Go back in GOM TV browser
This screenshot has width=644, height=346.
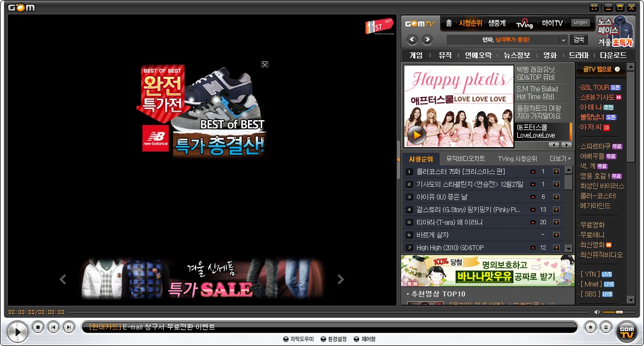point(413,40)
